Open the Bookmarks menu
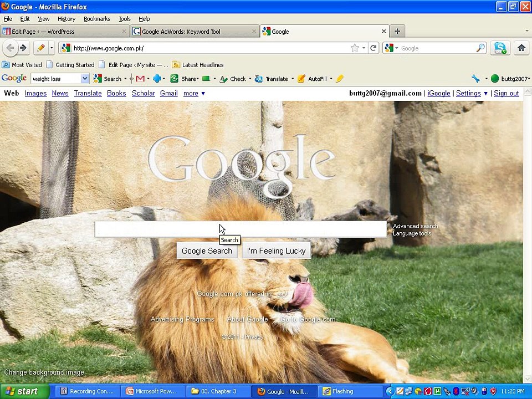Screen dimensions: 532x399 coord(97,19)
